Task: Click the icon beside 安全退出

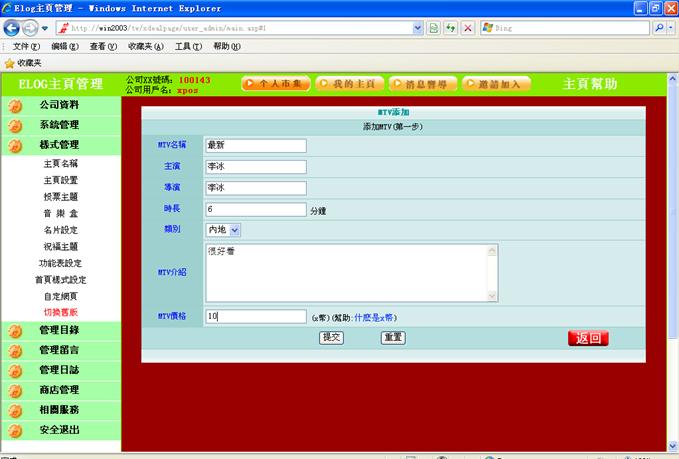Action: click(x=15, y=431)
